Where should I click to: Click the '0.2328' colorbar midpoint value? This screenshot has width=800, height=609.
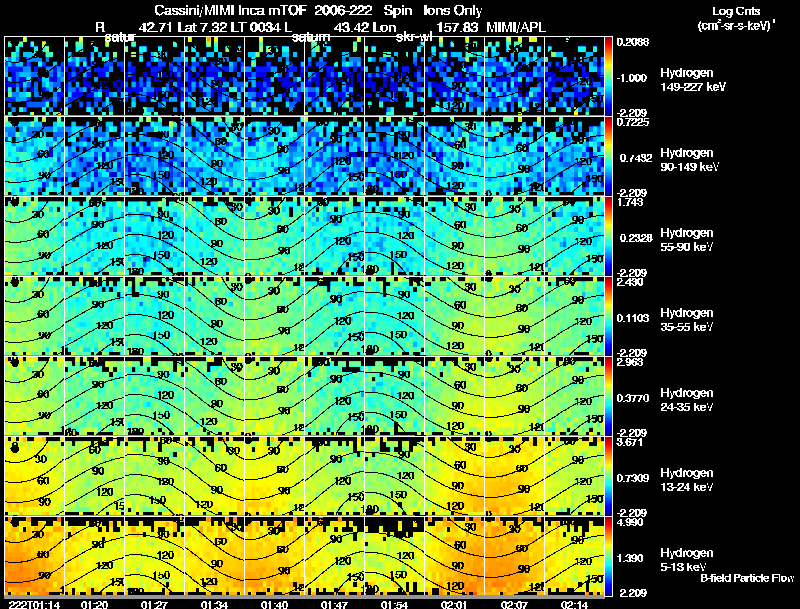pyautogui.click(x=636, y=238)
